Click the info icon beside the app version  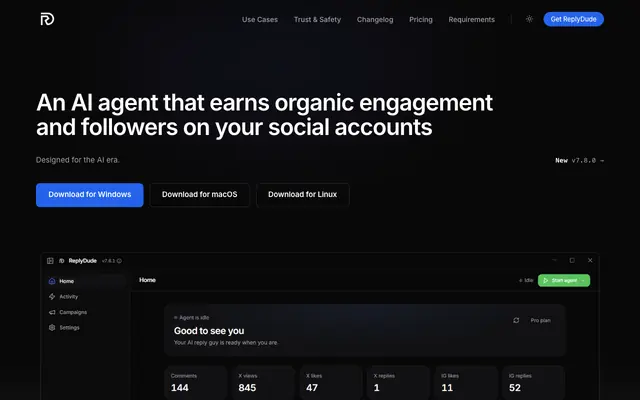coord(119,261)
